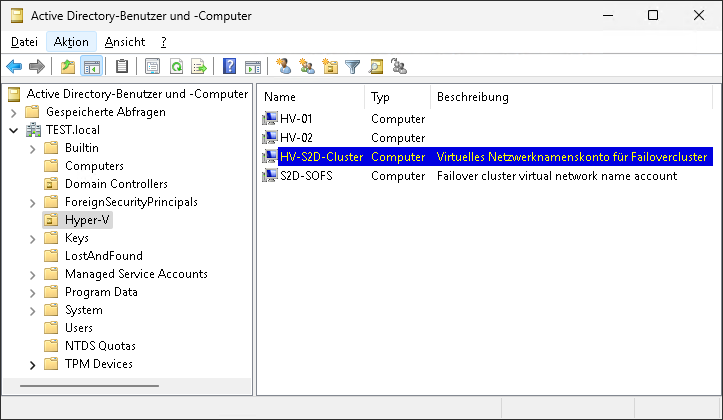This screenshot has height=420, width=723.
Task: Select Program Data in the tree
Action: (x=101, y=292)
